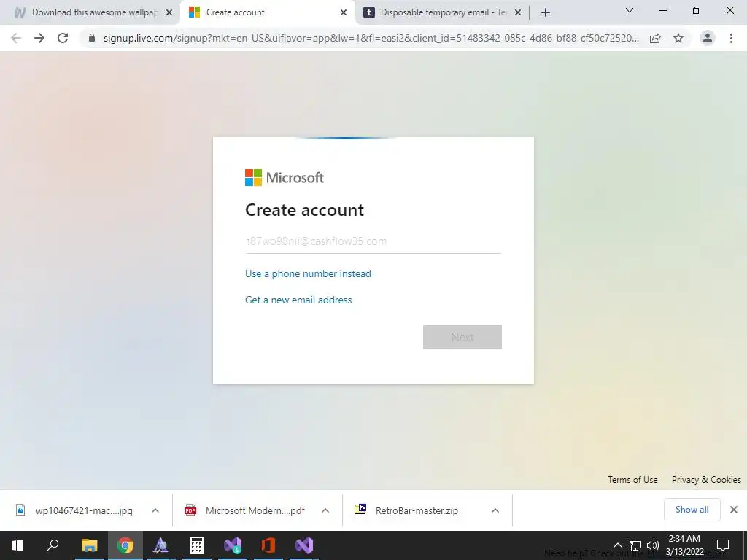
Task: Open the Chrome profile menu
Action: (708, 38)
